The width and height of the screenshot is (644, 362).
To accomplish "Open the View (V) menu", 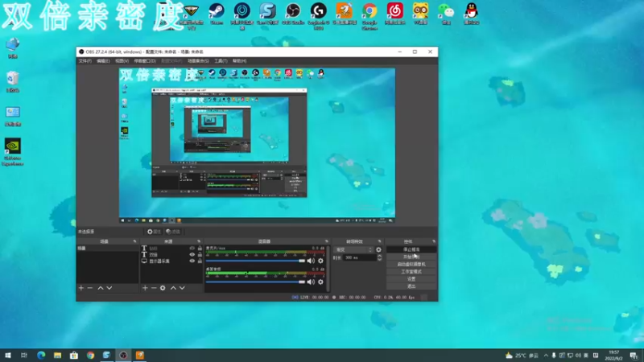I will click(122, 61).
